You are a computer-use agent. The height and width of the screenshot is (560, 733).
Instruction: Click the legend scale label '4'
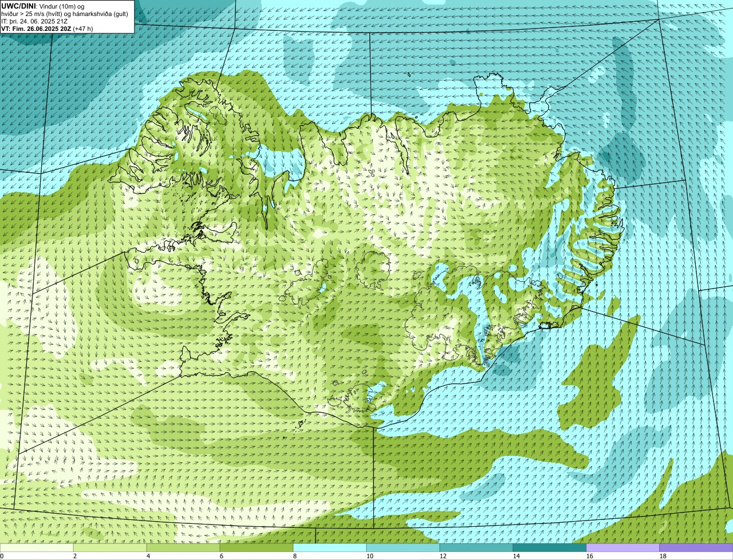[x=148, y=556]
